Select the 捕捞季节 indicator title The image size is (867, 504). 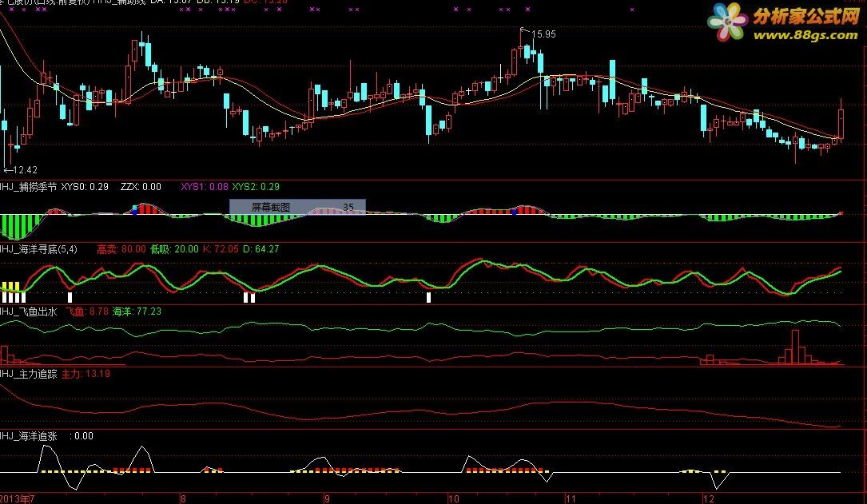[x=29, y=187]
